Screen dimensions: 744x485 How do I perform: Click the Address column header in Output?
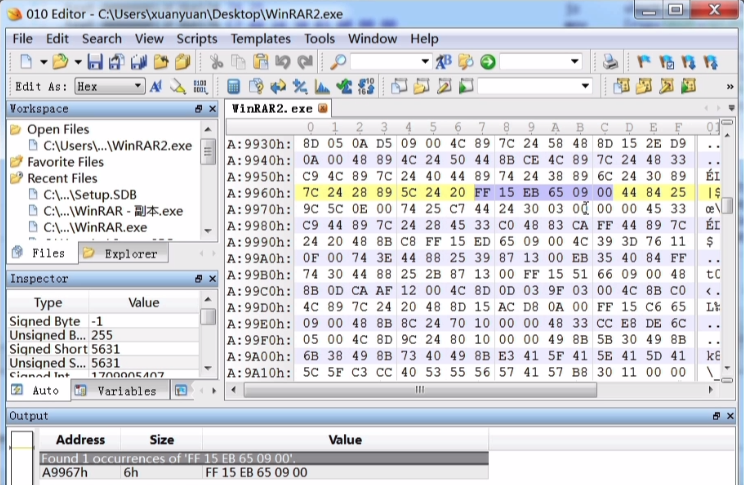pyautogui.click(x=80, y=440)
